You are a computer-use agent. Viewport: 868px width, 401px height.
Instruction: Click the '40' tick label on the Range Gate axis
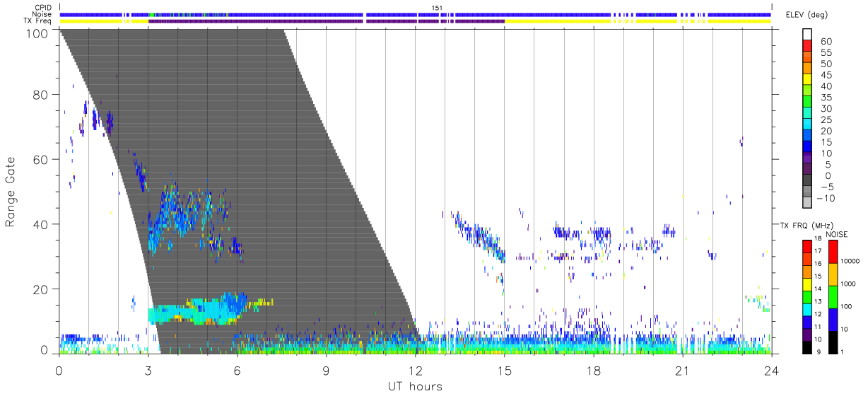coord(41,224)
